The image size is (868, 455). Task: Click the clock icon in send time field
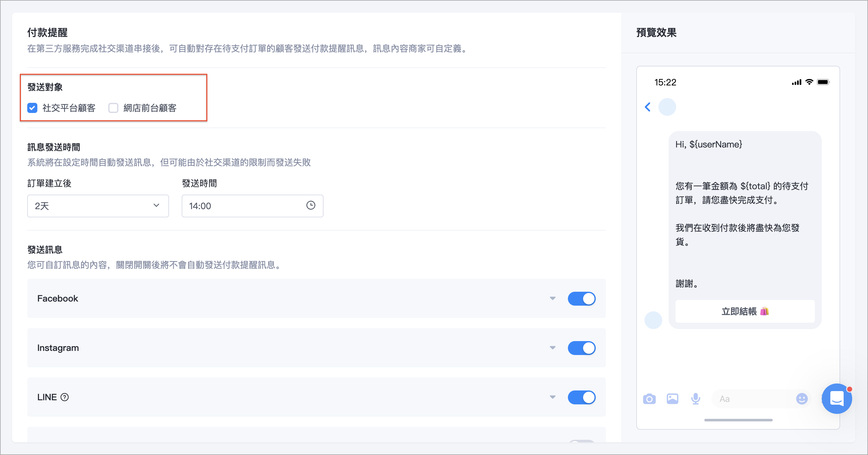tap(310, 205)
